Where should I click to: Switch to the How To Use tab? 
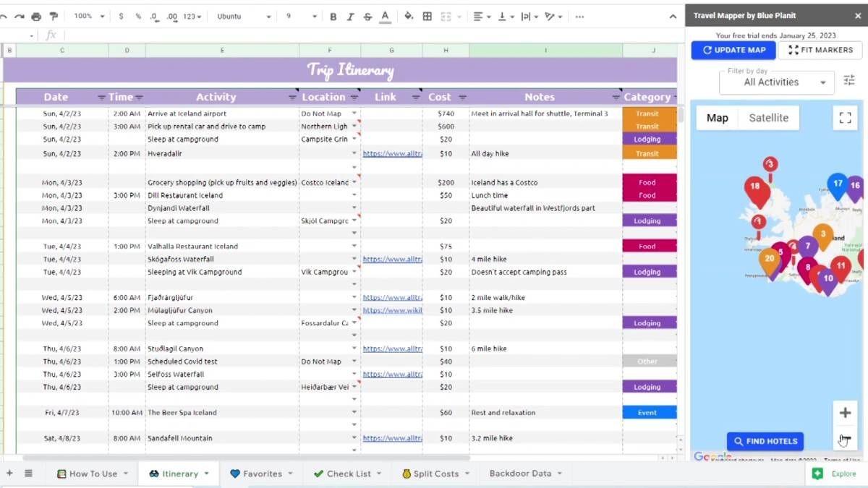coord(93,474)
